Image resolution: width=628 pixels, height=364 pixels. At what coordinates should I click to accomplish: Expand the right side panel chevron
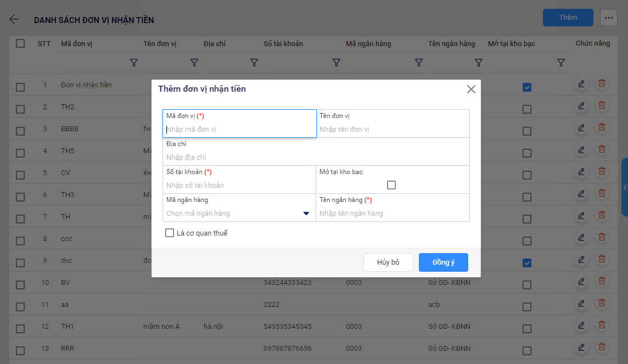pos(625,187)
